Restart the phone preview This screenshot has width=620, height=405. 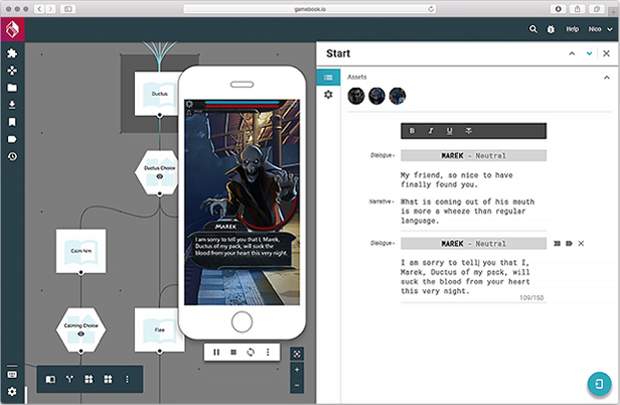coord(251,352)
